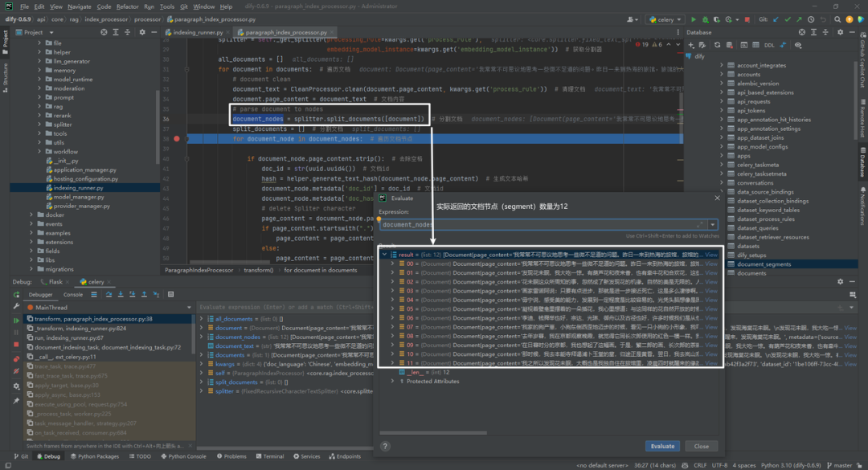This screenshot has width=868, height=470.
Task: Toggle the breakpoint on line 38
Action: pos(177,139)
